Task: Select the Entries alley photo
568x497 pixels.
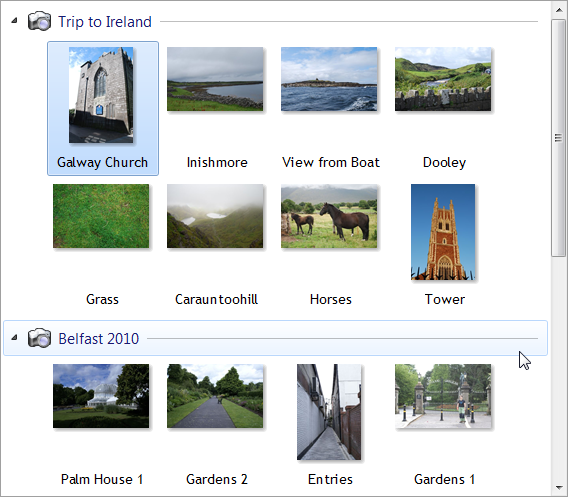Action: [329, 412]
